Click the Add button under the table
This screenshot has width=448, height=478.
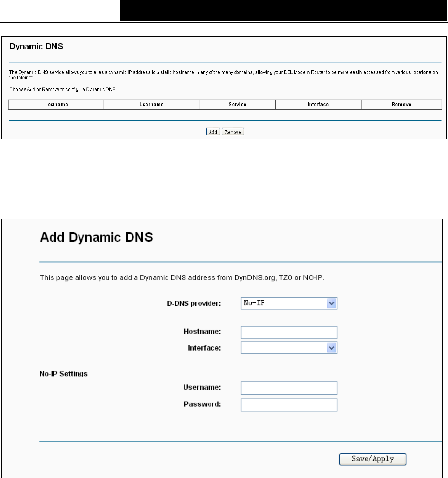tap(213, 132)
